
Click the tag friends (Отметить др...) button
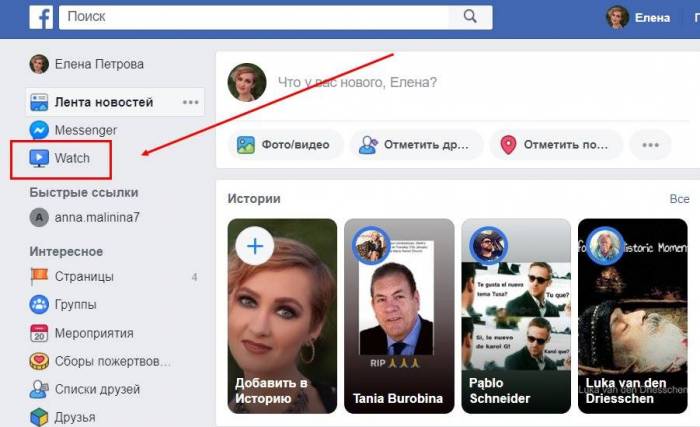(x=414, y=145)
